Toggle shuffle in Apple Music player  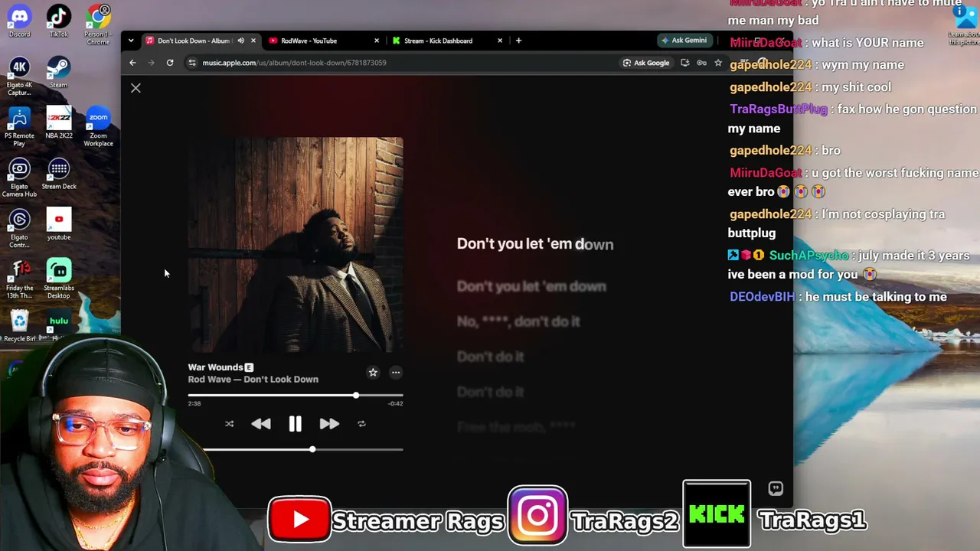(229, 424)
